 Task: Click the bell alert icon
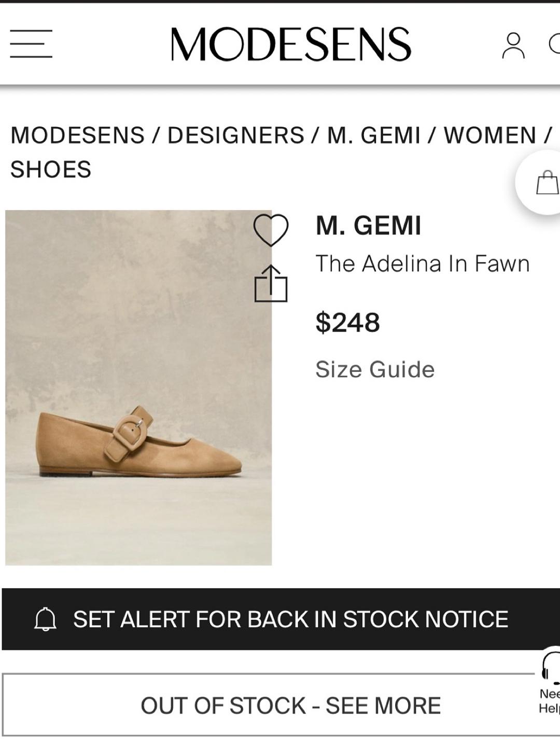point(45,619)
